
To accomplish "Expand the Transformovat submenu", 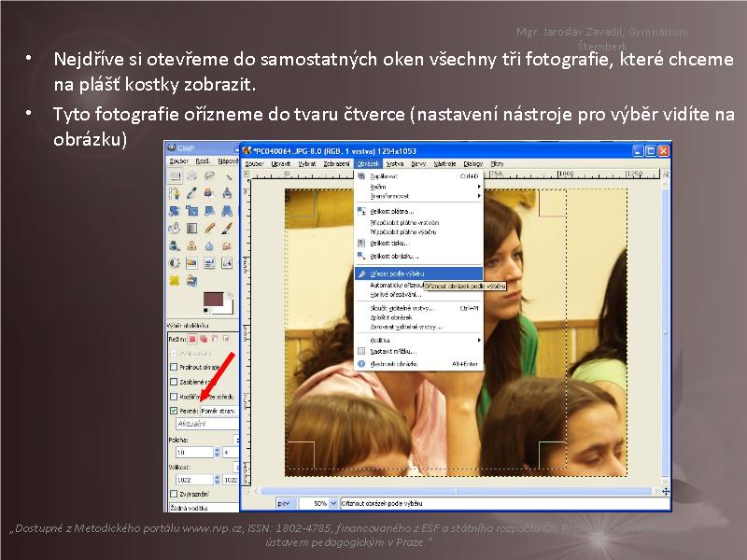I will pyautogui.click(x=419, y=196).
